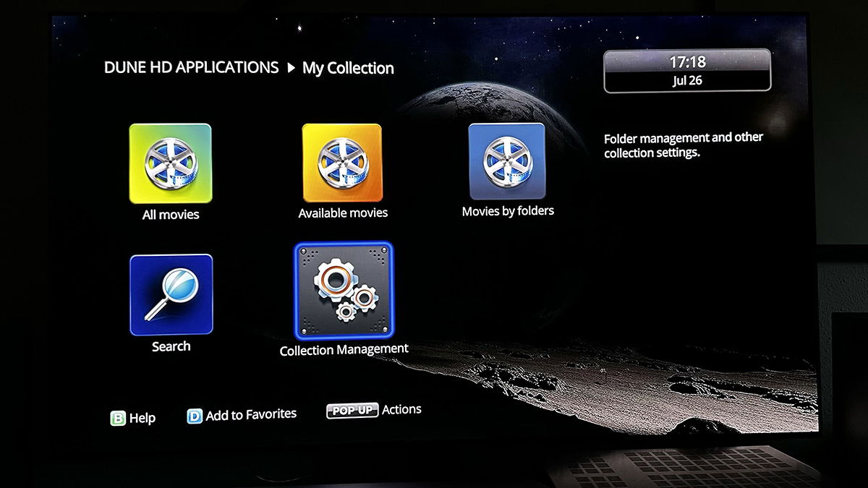Click the folder management description text
The width and height of the screenshot is (868, 488).
(x=684, y=145)
